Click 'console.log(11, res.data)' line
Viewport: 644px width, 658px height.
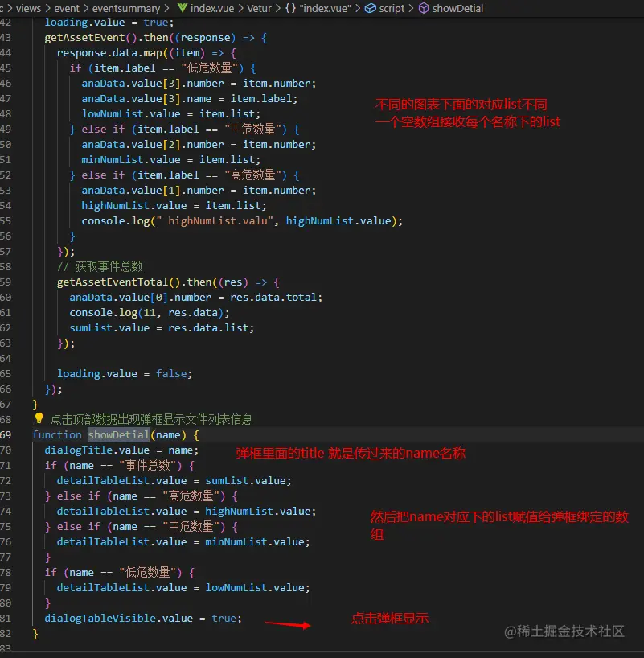coord(150,313)
